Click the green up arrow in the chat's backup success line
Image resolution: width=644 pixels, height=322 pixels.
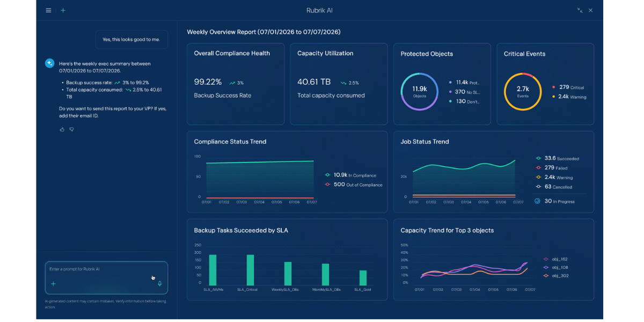117,83
